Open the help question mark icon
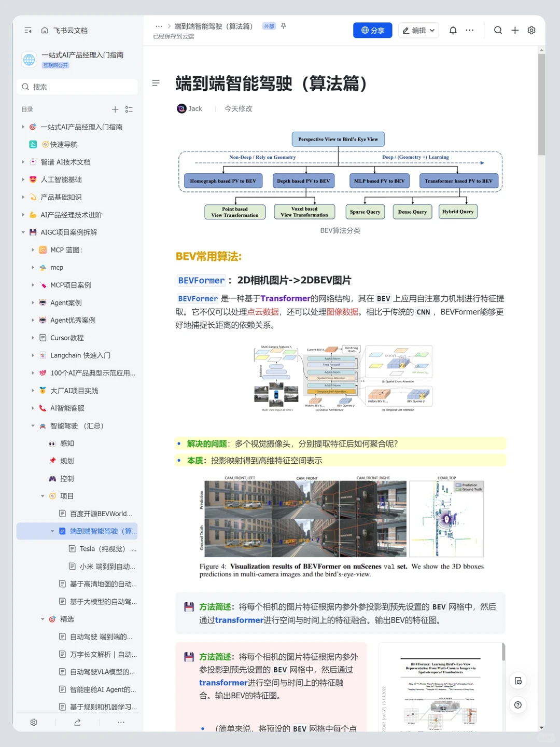 click(x=517, y=705)
